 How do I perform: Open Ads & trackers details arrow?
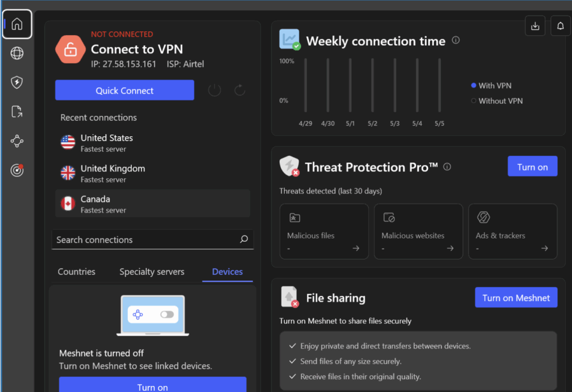(x=545, y=248)
